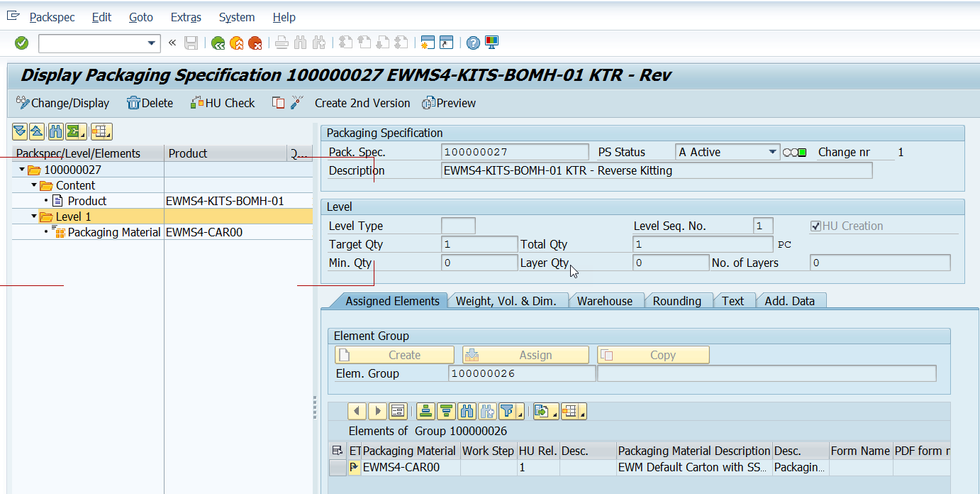Click the Print icon in system toolbar
The image size is (980, 494).
282,43
